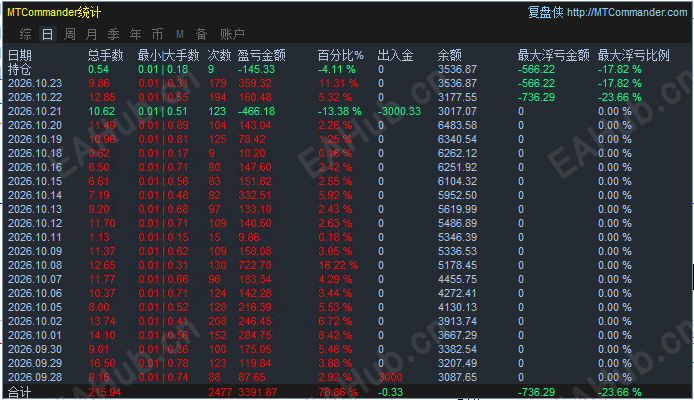Click the -736.29 value in 2026.10.22 row
Screen dimensions: 694x400
point(536,97)
